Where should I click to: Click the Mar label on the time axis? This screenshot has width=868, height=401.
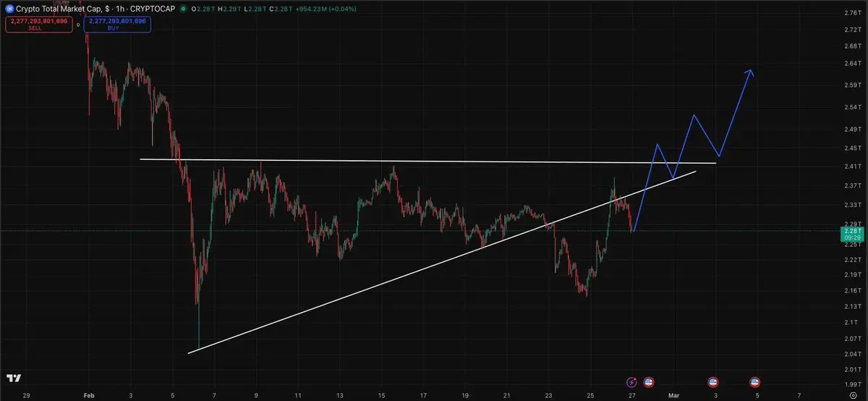[x=673, y=395]
